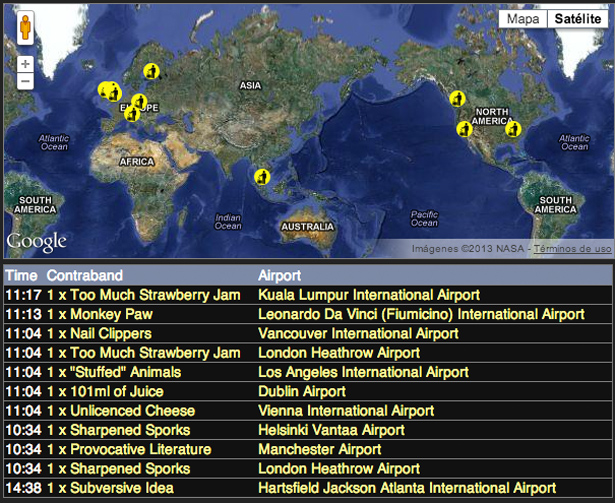The height and width of the screenshot is (503, 615).
Task: Switch to Mapa view
Action: pyautogui.click(x=523, y=18)
